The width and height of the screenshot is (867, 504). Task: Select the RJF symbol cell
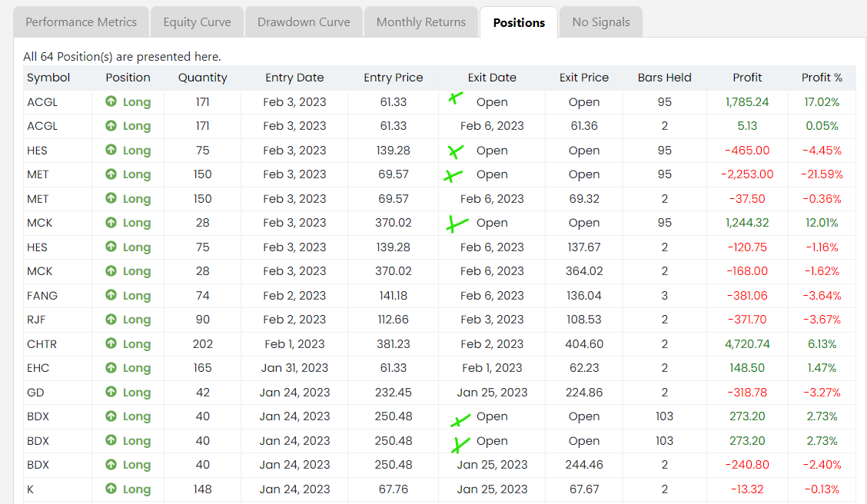[x=36, y=320]
